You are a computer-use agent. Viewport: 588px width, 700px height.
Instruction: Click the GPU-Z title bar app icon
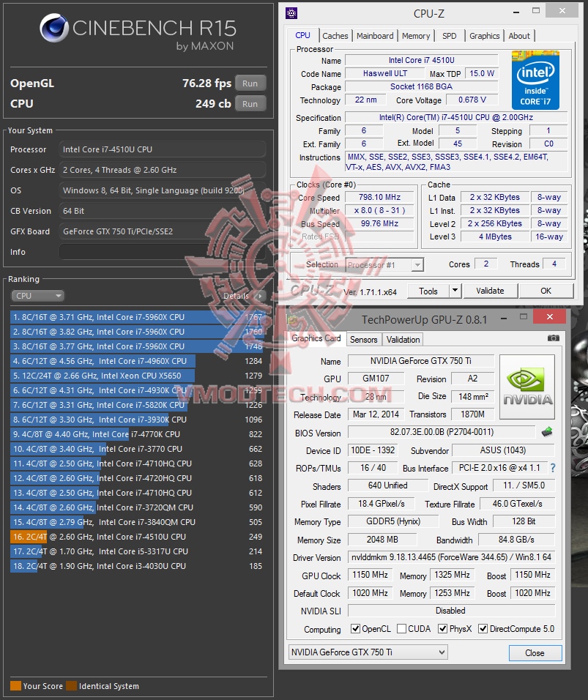pos(292,320)
